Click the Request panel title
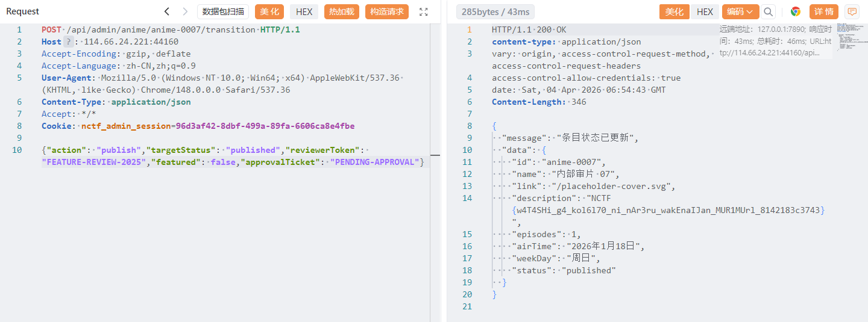Viewport: 868px width, 322px height. (x=22, y=11)
